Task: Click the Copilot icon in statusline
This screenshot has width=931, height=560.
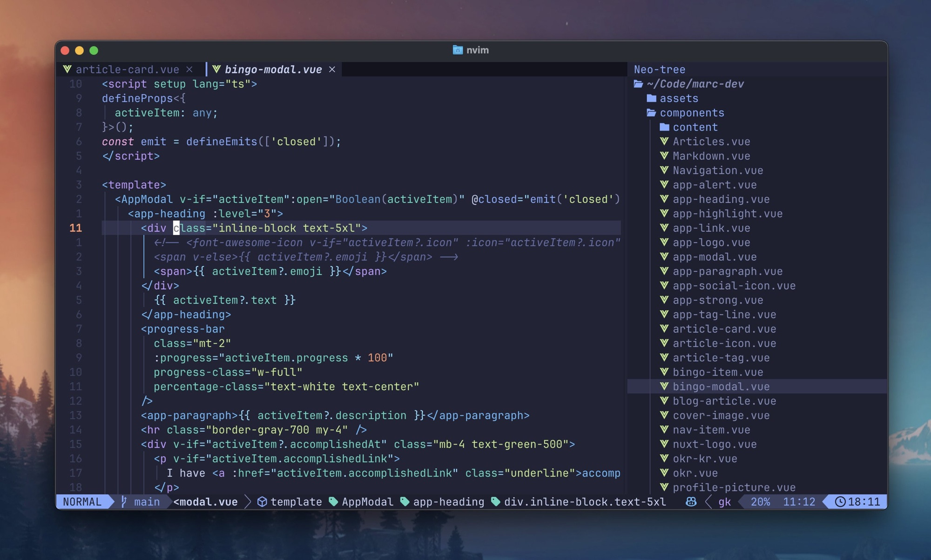Action: click(691, 502)
